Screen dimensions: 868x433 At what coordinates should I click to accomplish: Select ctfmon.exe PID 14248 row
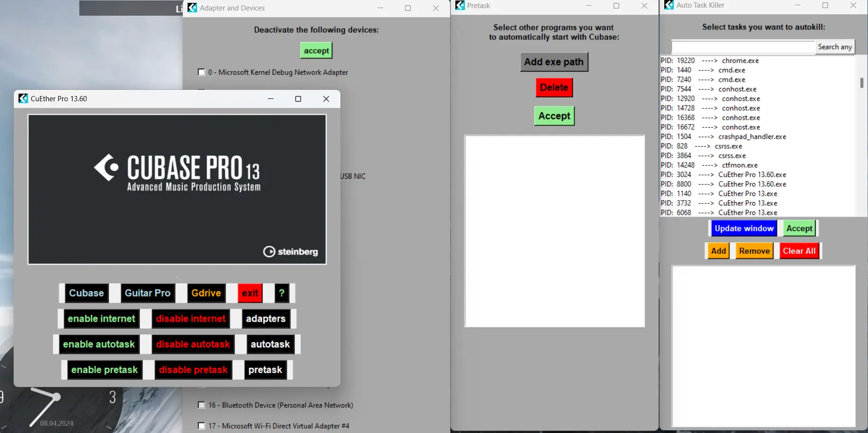(x=758, y=165)
